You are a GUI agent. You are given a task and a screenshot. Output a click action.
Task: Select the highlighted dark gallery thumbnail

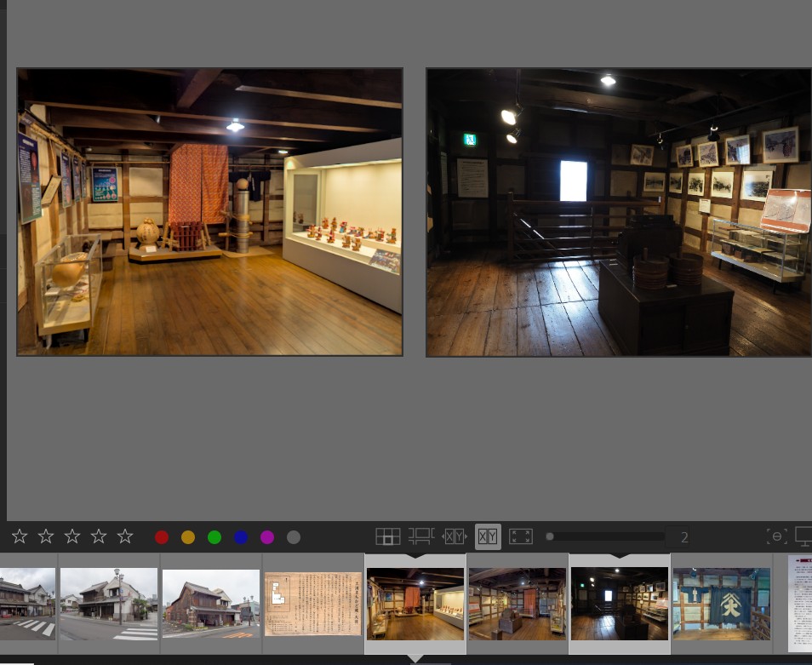(620, 604)
